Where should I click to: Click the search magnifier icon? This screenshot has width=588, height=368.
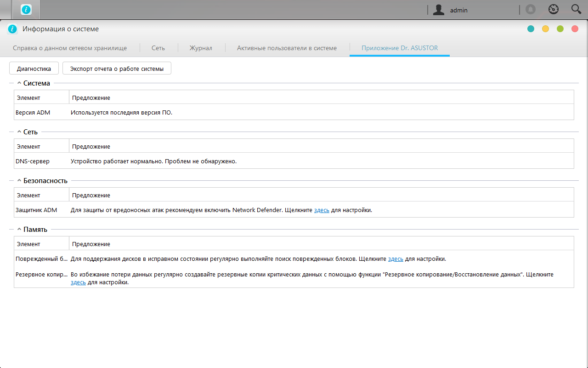(x=576, y=9)
